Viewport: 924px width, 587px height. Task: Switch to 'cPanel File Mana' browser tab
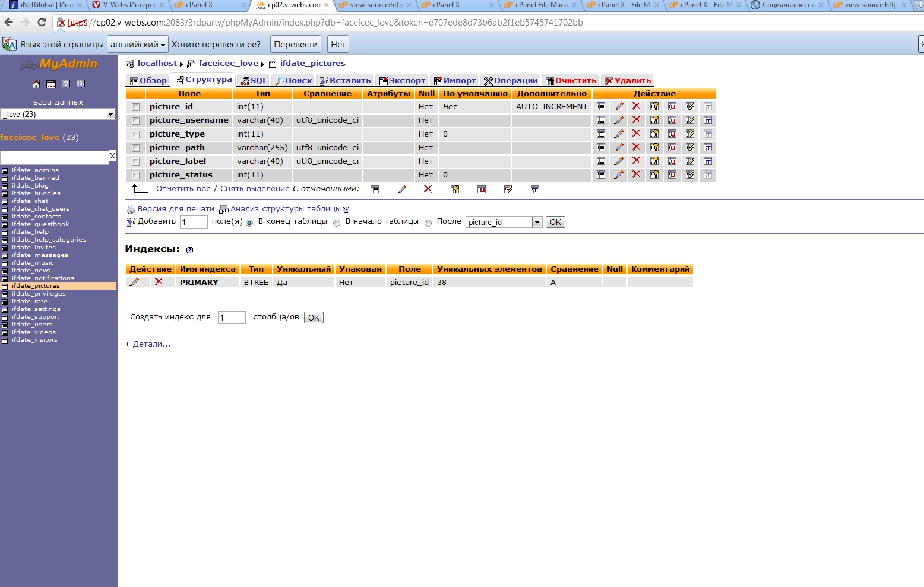pyautogui.click(x=539, y=5)
